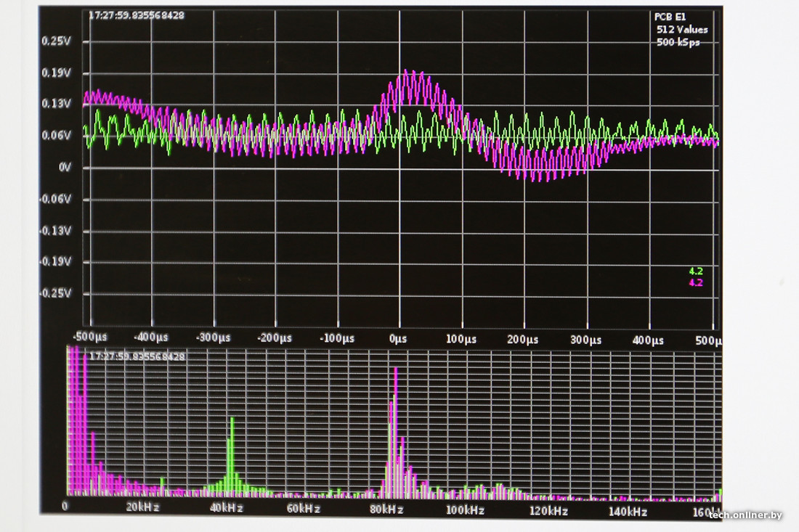Screen dimensions: 799x532
Task: Select the 80kHz frequency axis label
Action: 386,510
